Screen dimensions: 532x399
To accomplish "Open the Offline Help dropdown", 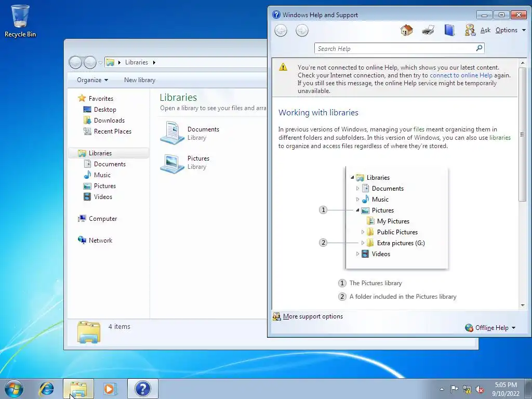I will pos(490,328).
